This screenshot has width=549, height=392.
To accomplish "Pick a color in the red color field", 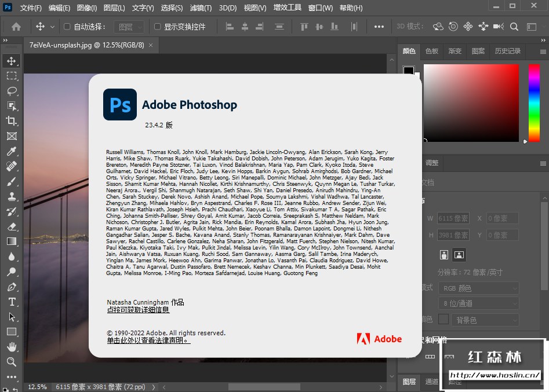I will tap(471, 103).
